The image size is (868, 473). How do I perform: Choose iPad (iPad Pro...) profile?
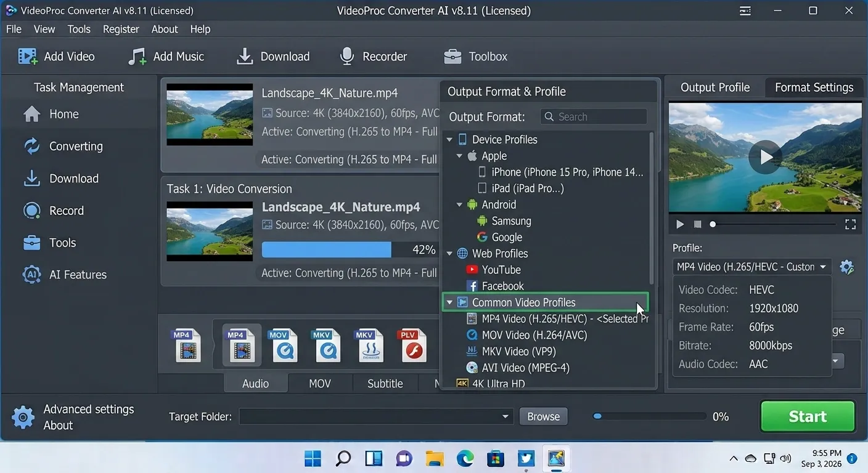click(x=521, y=188)
